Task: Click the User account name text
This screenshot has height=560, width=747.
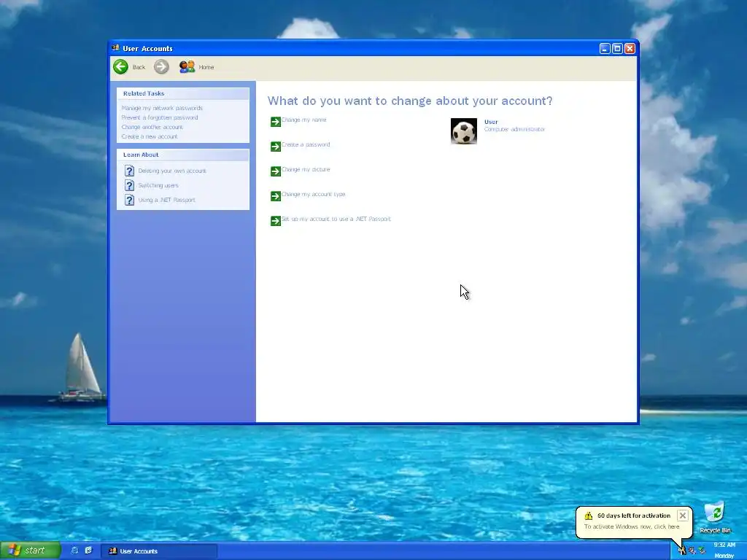Action: pyautogui.click(x=491, y=122)
